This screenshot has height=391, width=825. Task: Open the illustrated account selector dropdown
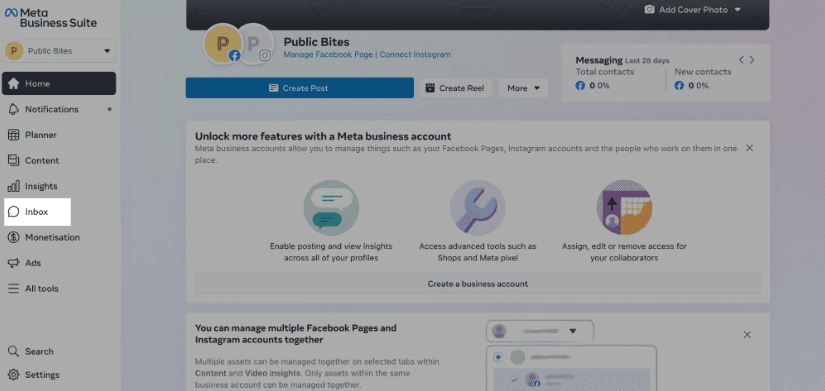pyautogui.click(x=540, y=331)
